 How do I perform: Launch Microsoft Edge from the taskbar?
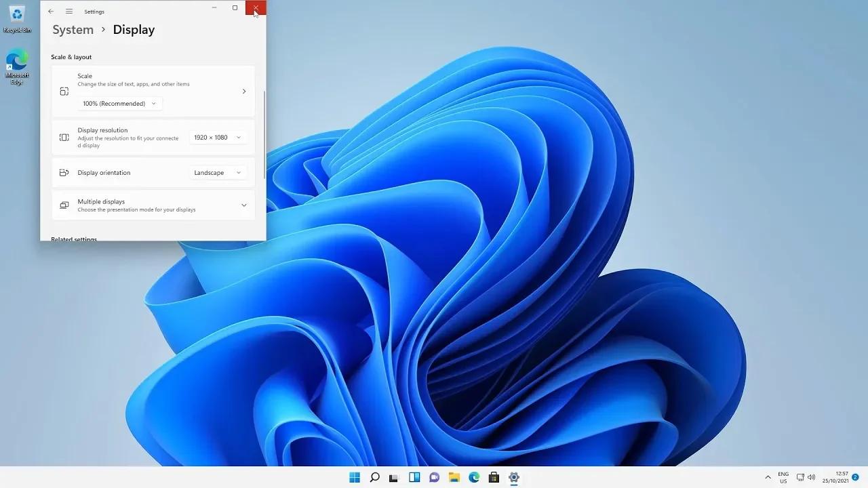click(473, 477)
